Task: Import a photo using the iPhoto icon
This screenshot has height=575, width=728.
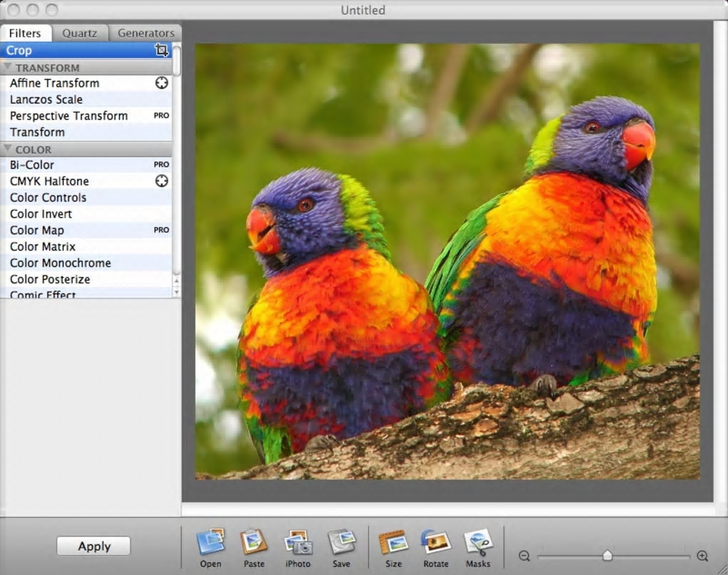Action: (x=298, y=543)
